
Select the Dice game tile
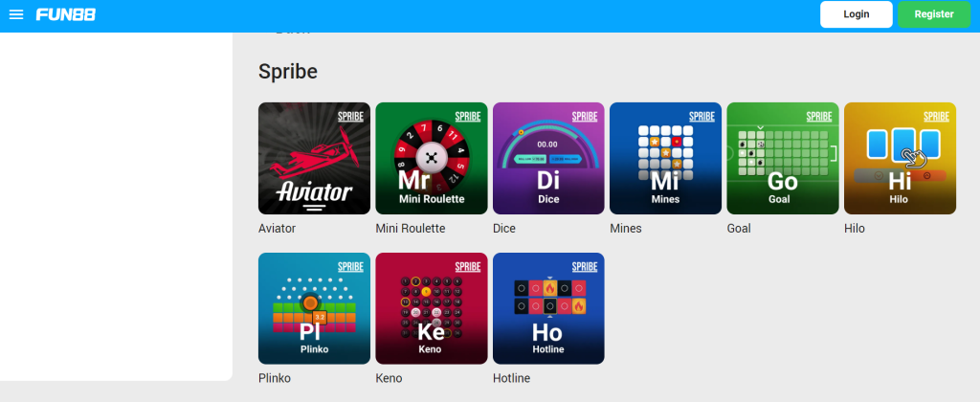click(548, 158)
